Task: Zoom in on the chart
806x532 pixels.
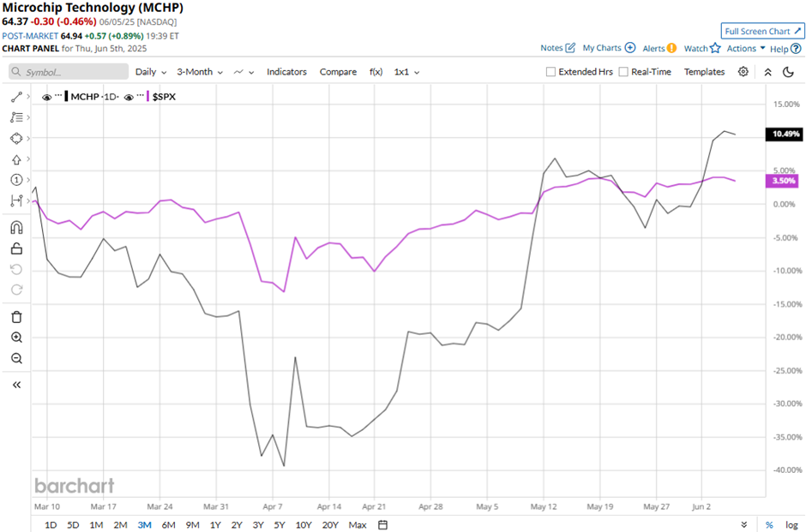Action: point(16,338)
